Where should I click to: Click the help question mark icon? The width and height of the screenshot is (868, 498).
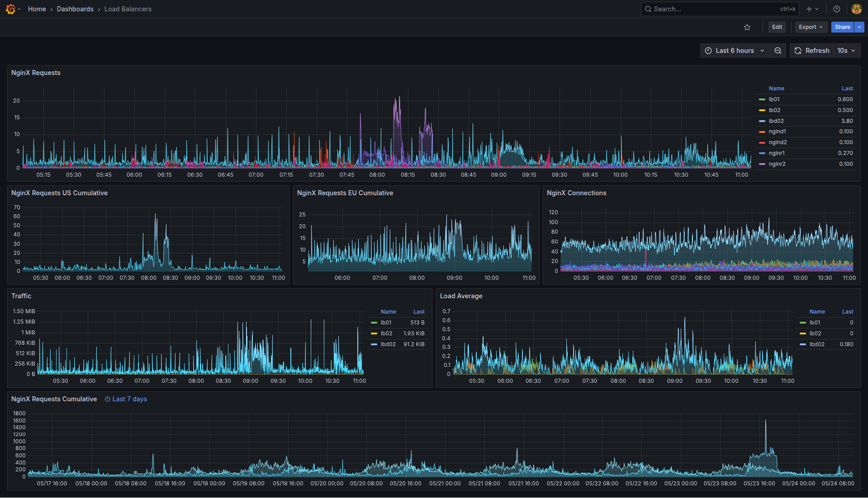coord(837,9)
